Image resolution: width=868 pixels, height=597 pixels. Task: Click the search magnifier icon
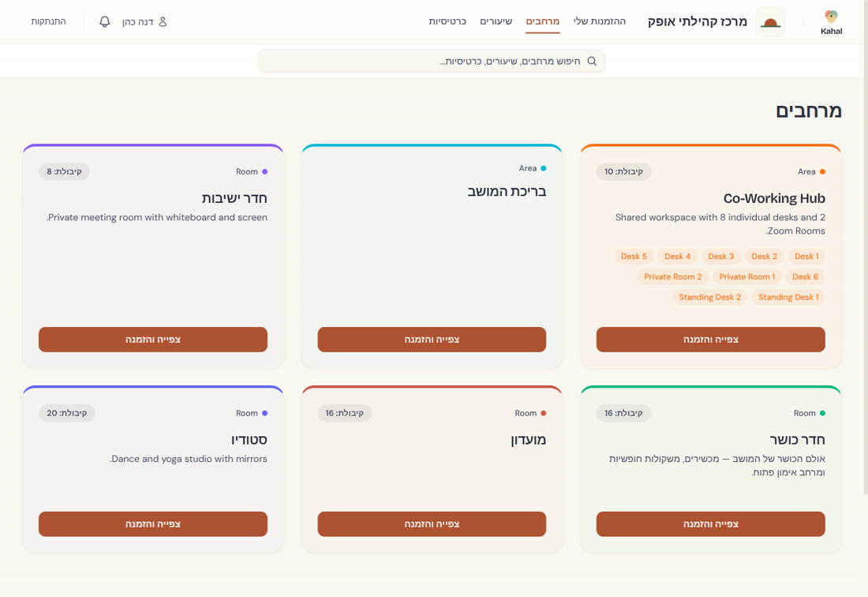pyautogui.click(x=592, y=61)
